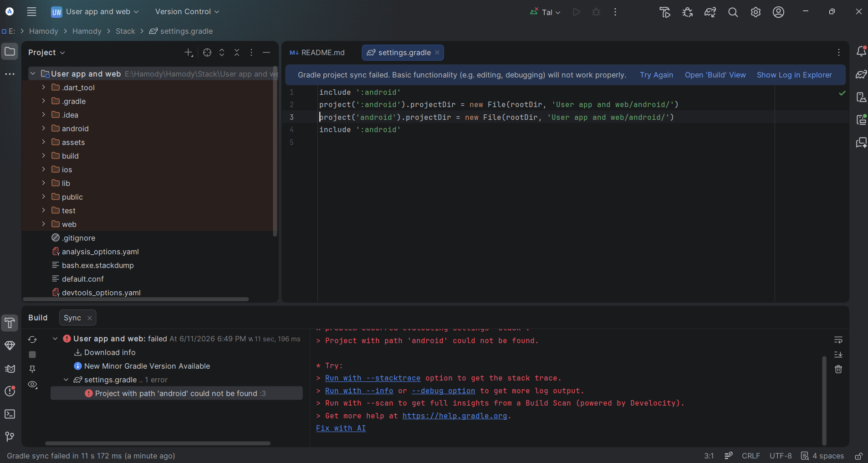
Task: Open the AI assistant chat icon in right sidebar
Action: click(861, 143)
